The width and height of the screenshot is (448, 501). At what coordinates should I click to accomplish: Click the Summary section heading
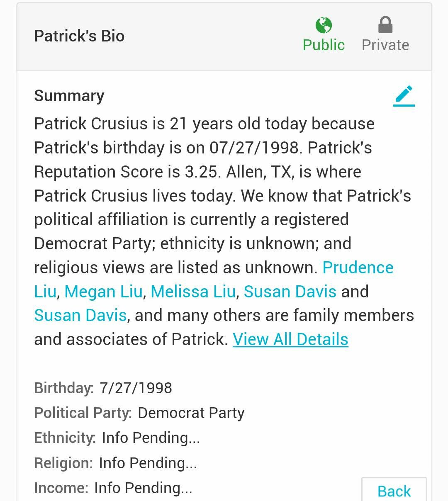(x=69, y=96)
